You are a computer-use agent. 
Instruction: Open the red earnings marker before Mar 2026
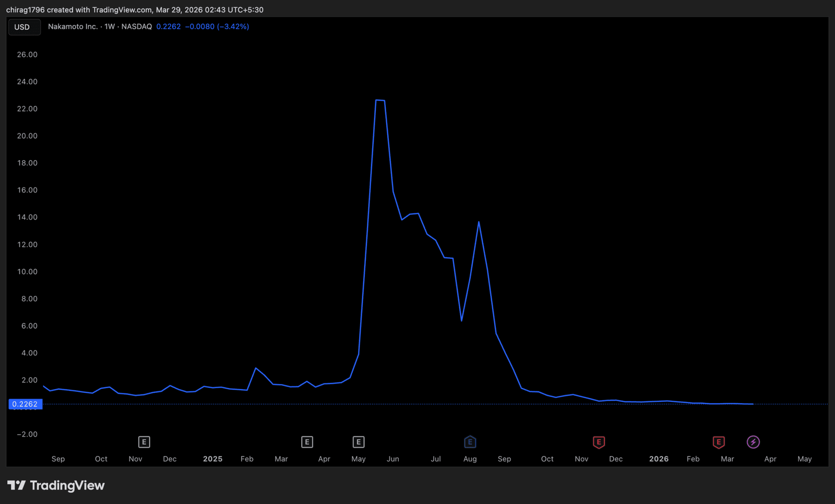[719, 442]
